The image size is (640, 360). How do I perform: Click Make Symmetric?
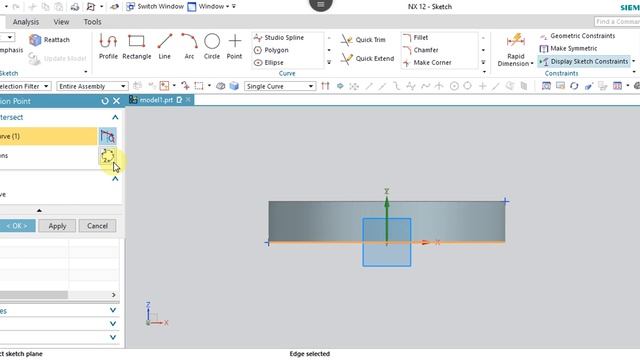click(568, 49)
